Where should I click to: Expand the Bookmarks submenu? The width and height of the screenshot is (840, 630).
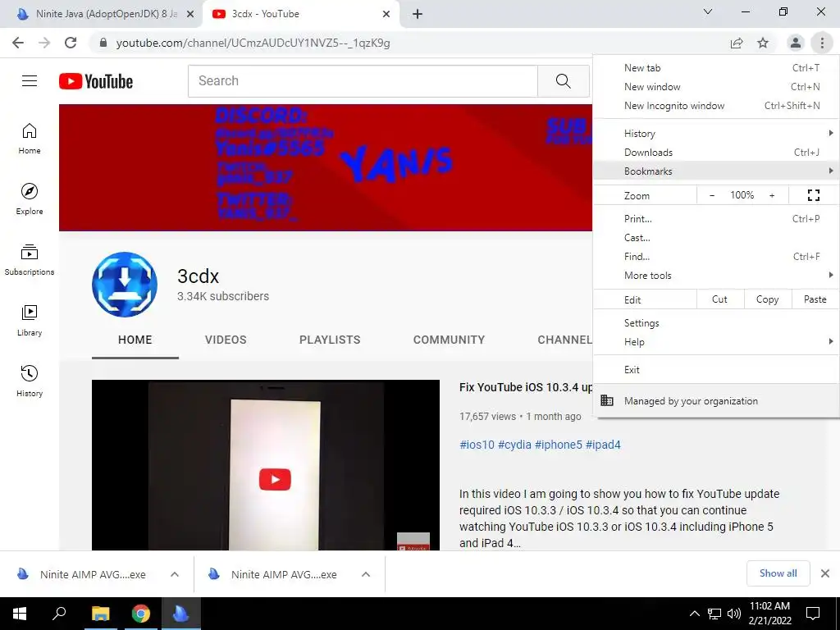[715, 171]
